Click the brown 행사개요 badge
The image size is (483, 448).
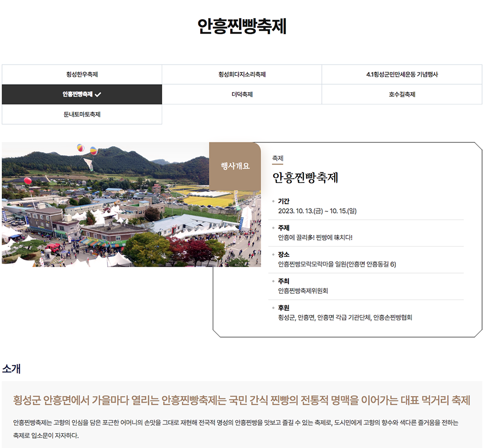[x=235, y=166]
